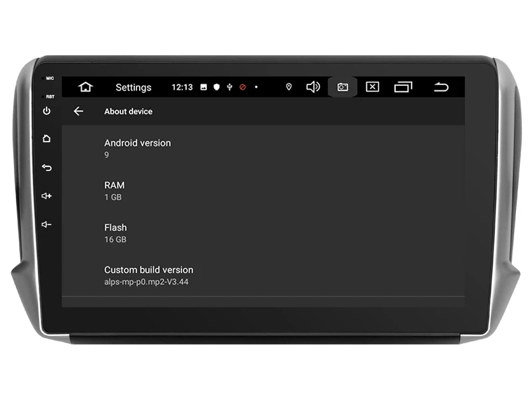Tap the red blocked status icon
This screenshot has width=532, height=399.
click(243, 87)
